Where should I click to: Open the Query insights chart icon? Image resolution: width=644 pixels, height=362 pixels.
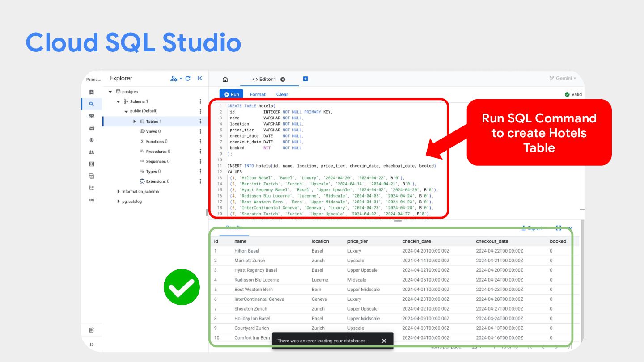[x=92, y=128]
